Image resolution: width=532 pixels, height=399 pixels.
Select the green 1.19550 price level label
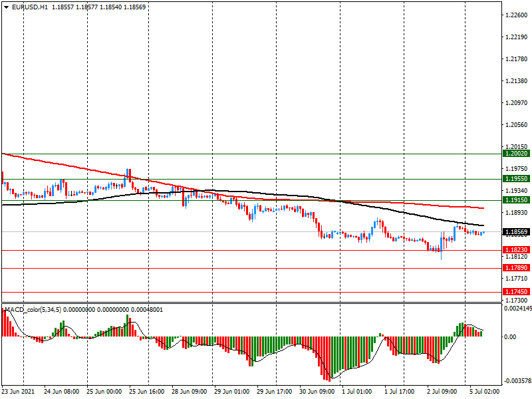[x=516, y=179]
